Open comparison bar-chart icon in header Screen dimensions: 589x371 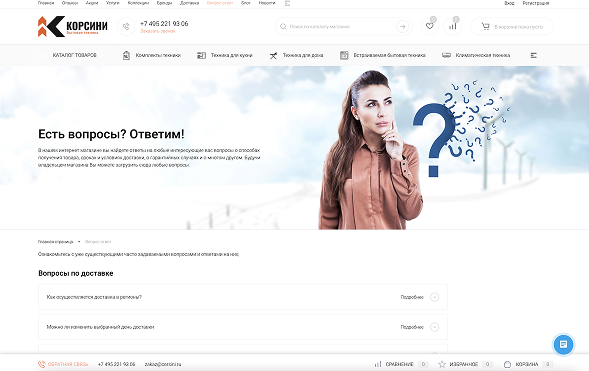tap(453, 26)
